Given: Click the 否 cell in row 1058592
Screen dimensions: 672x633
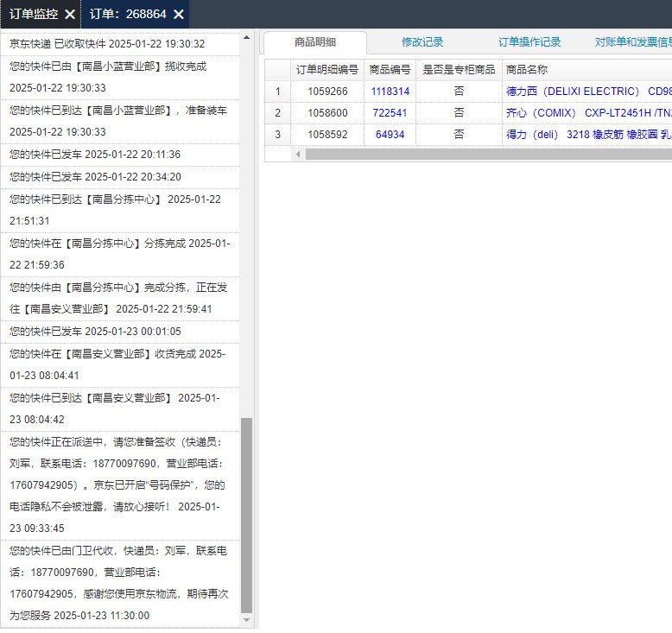Looking at the screenshot, I should tap(459, 134).
